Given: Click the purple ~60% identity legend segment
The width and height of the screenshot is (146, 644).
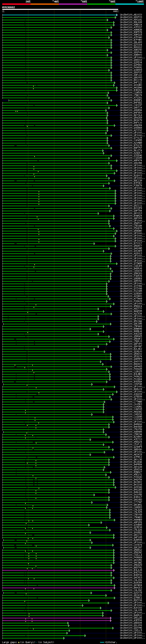Looking at the screenshot, I should tap(73, 4).
